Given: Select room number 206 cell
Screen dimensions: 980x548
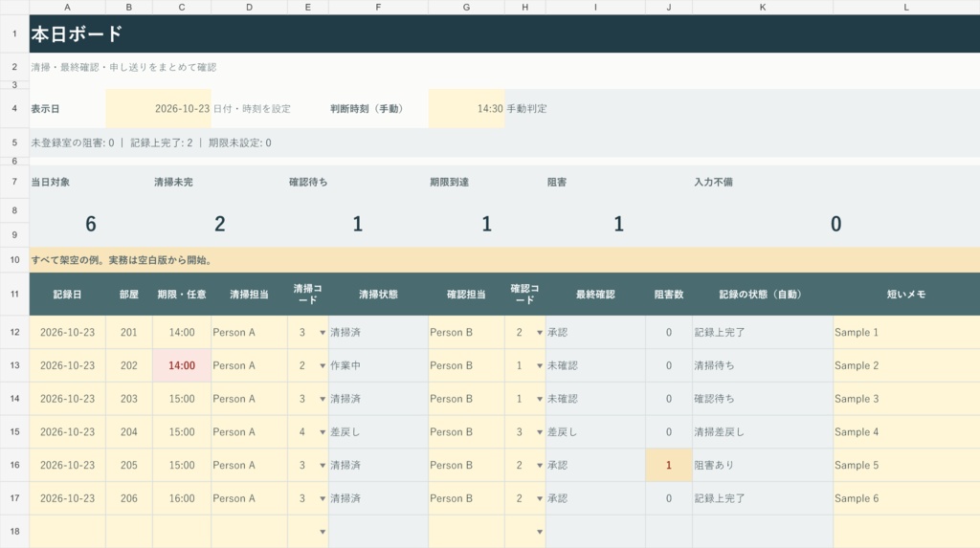Looking at the screenshot, I should [x=129, y=498].
